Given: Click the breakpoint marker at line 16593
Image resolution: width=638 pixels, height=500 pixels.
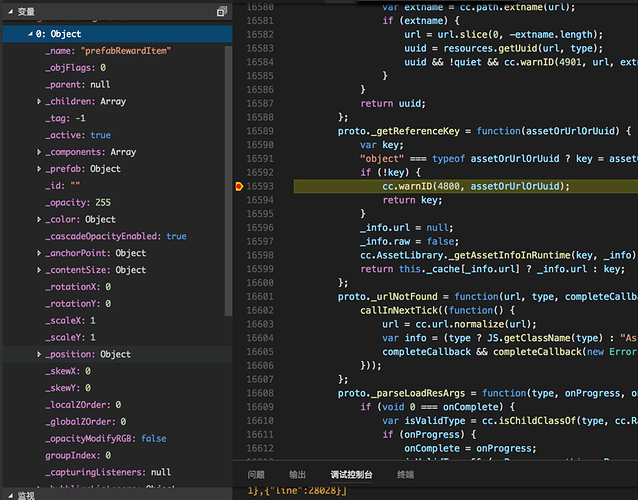Looking at the screenshot, I should [x=239, y=186].
